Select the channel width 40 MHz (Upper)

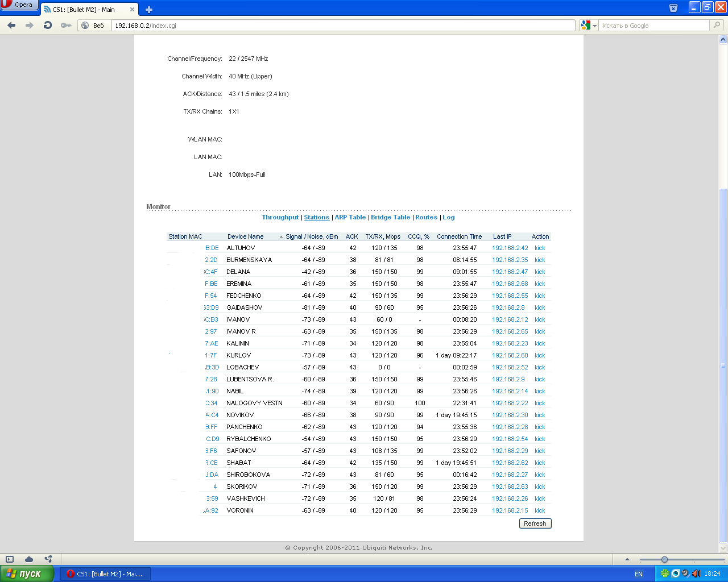(x=250, y=76)
